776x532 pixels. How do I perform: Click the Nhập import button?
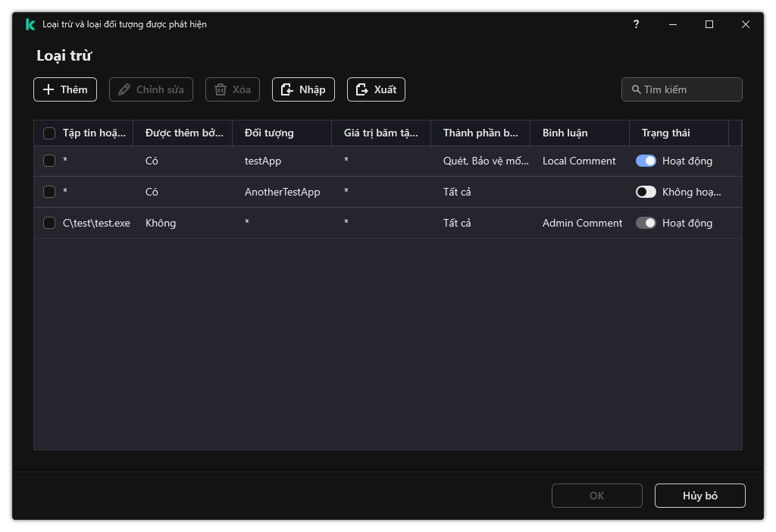point(303,89)
